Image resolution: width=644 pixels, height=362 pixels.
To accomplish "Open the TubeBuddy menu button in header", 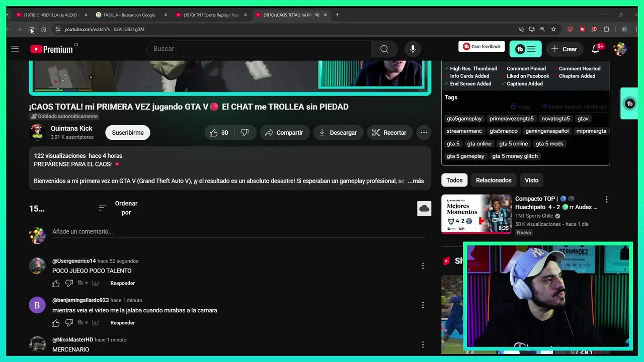I will point(526,49).
